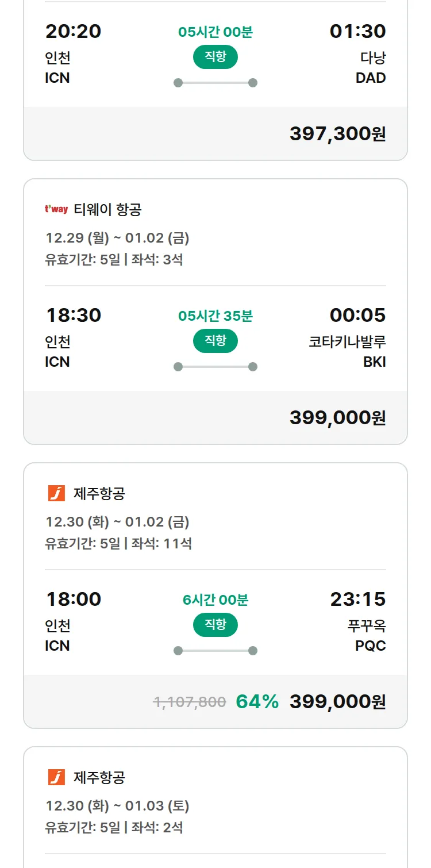Screen dimensions: 431x868
Task: Select the discounted 399,000원 Phu Quoc fare
Action: tap(337, 701)
